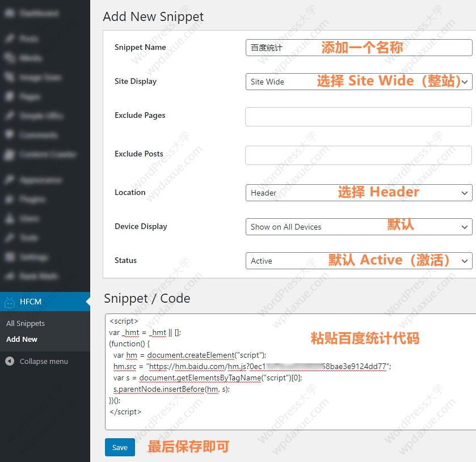Open the Status dropdown showing Active
This screenshot has width=476, height=462.
click(x=359, y=261)
